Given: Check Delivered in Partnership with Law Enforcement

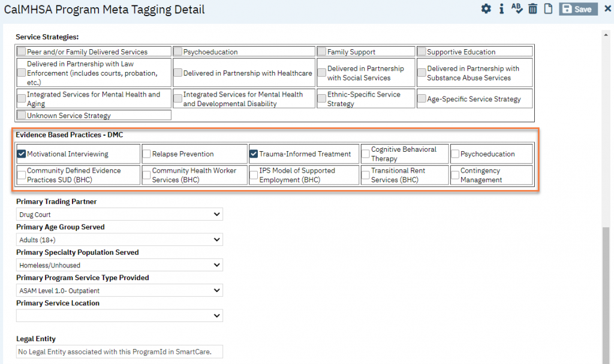Looking at the screenshot, I should (x=22, y=73).
